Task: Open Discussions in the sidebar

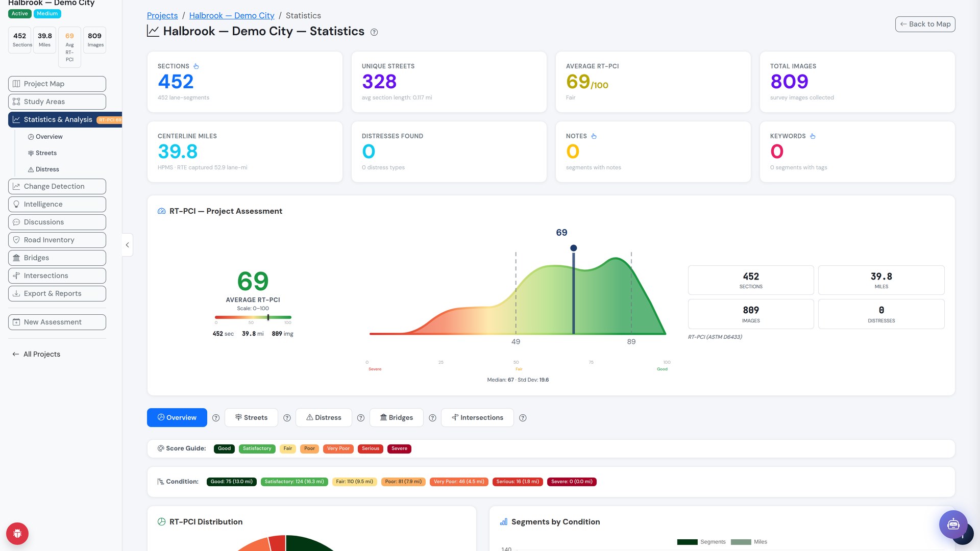Action: pyautogui.click(x=57, y=222)
